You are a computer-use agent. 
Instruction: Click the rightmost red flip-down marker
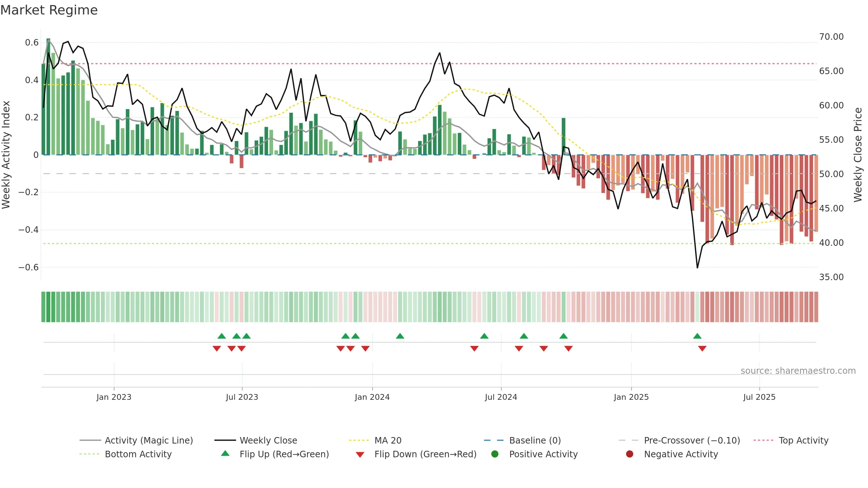pyautogui.click(x=702, y=348)
